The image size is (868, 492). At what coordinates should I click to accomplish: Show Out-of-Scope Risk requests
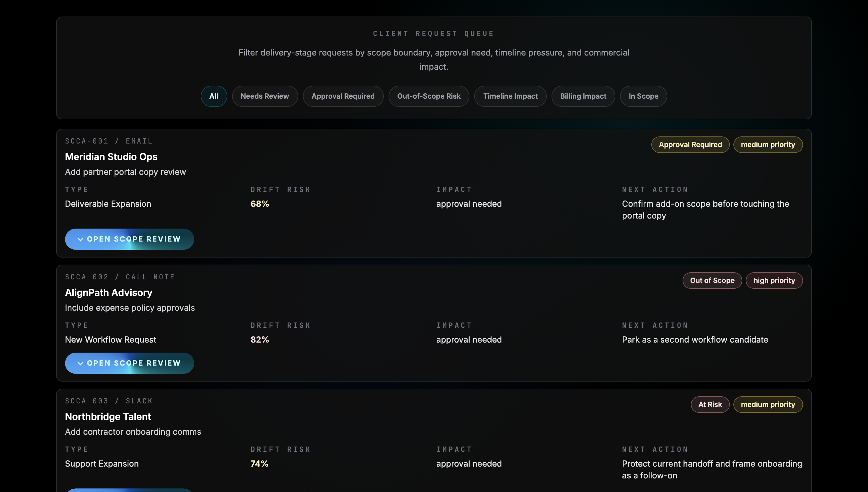(x=429, y=96)
